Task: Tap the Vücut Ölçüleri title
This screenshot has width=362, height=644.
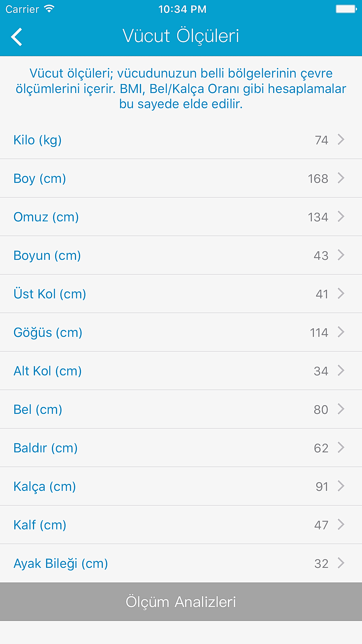Action: point(181,36)
